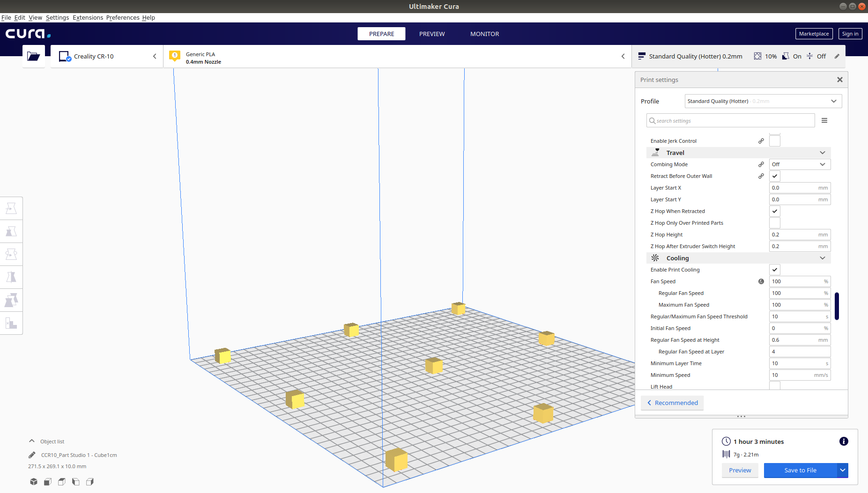Collapse Standard Quality print settings summary bar
This screenshot has height=493, width=868.
(x=739, y=56)
